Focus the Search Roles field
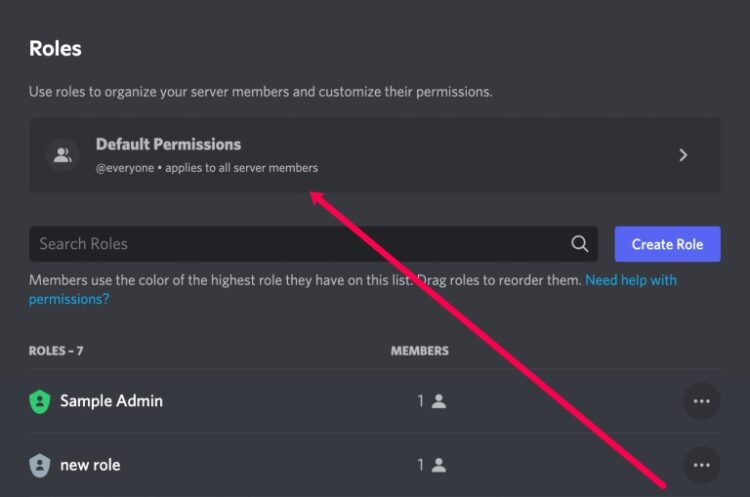 pos(313,244)
